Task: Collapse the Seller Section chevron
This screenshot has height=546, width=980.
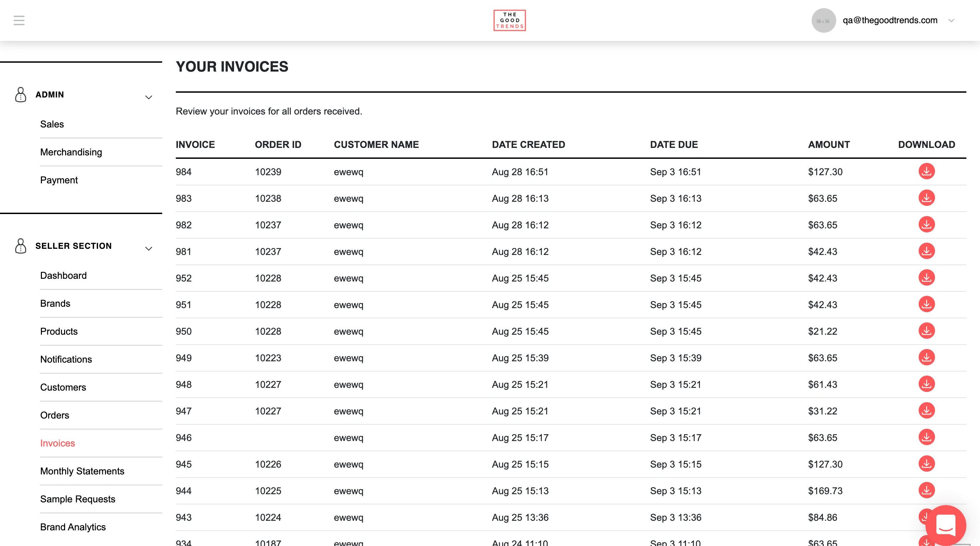Action: [x=149, y=249]
